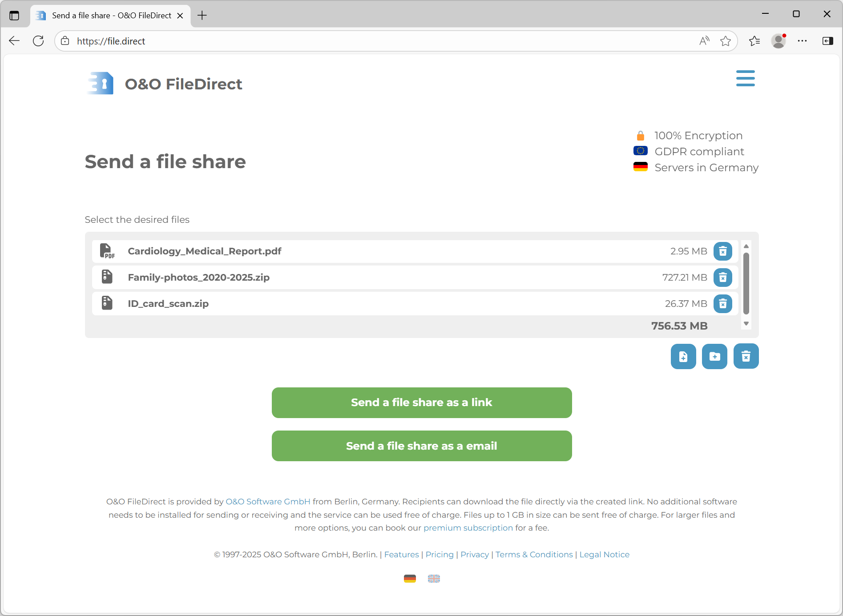Click the O&O FileDirect logo

pyautogui.click(x=165, y=84)
